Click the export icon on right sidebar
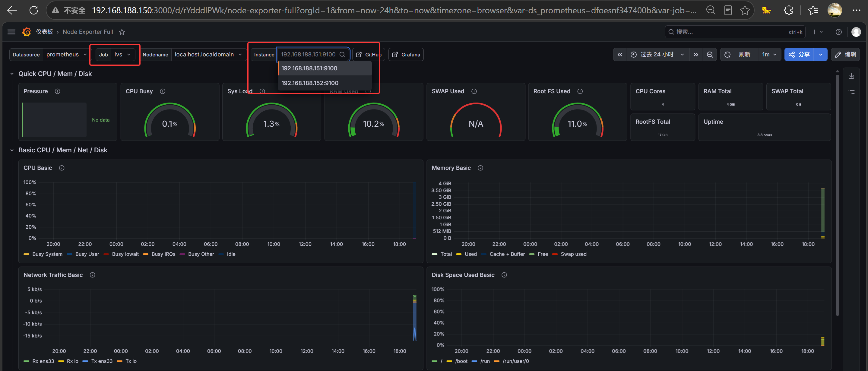Image resolution: width=868 pixels, height=371 pixels. tap(851, 76)
